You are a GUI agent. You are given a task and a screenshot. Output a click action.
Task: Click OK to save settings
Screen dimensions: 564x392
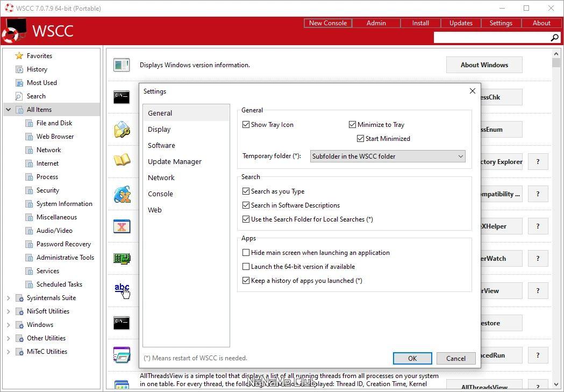pos(412,358)
